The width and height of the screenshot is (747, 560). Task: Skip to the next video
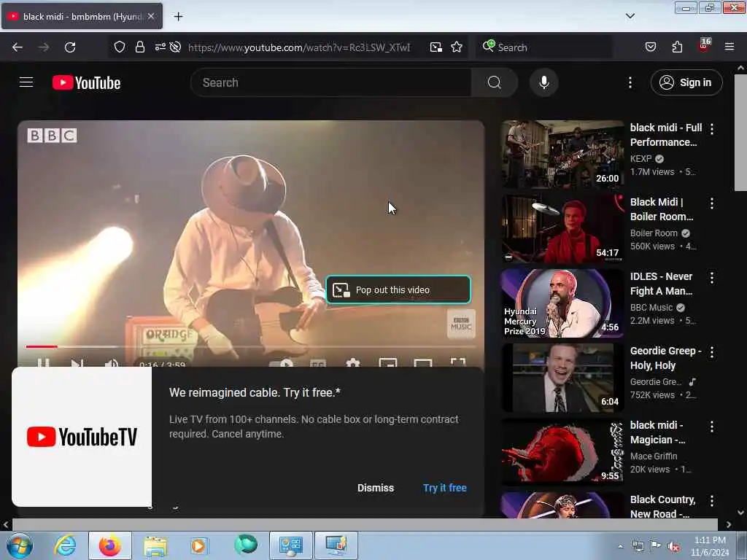(77, 364)
